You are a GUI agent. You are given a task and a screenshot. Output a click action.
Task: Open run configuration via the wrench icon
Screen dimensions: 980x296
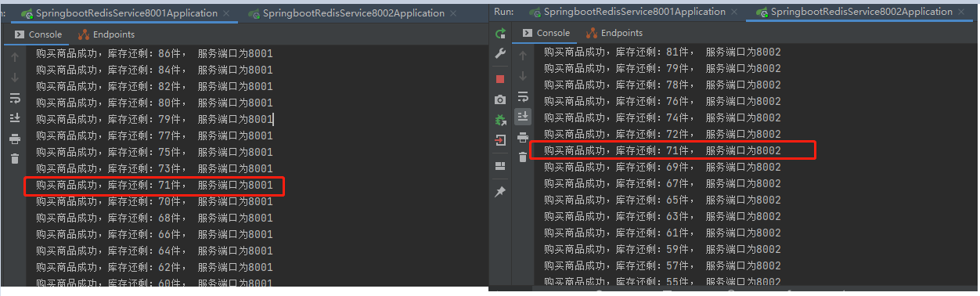(500, 54)
